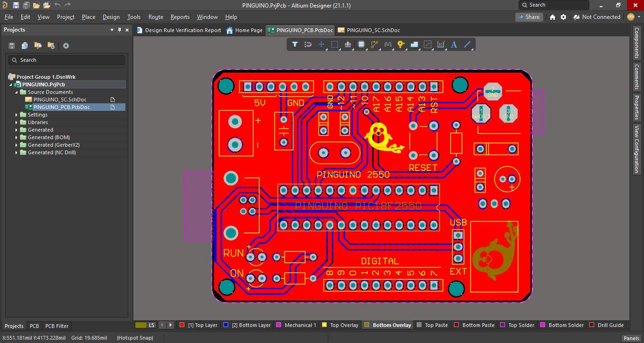644x343 pixels.
Task: Click Projects panel compile documents icon
Action: coord(25,46)
